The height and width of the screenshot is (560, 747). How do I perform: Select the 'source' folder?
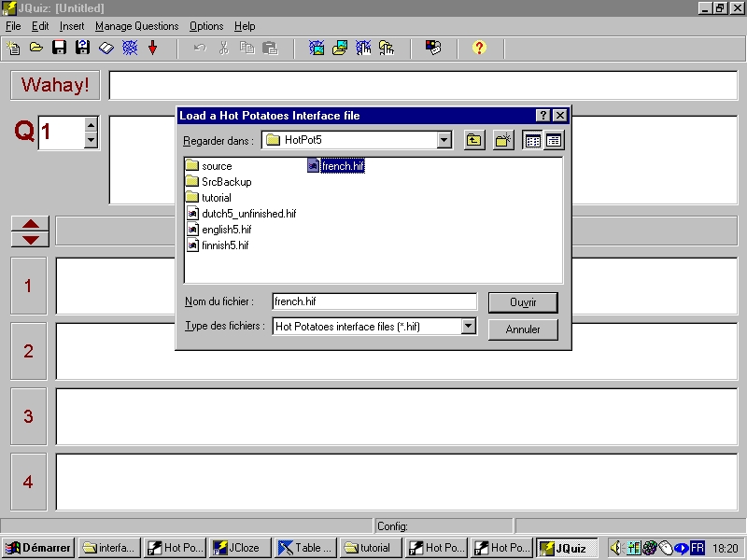[x=208, y=166]
